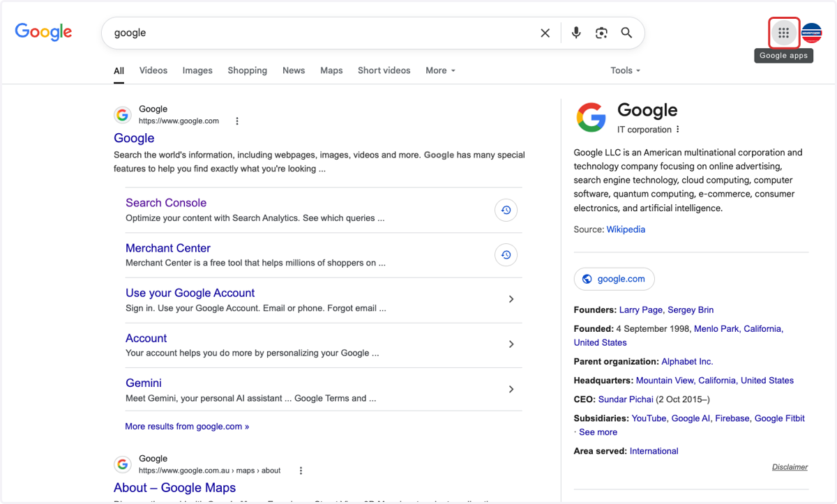
Task: Click More results from google.com
Action: (x=187, y=427)
